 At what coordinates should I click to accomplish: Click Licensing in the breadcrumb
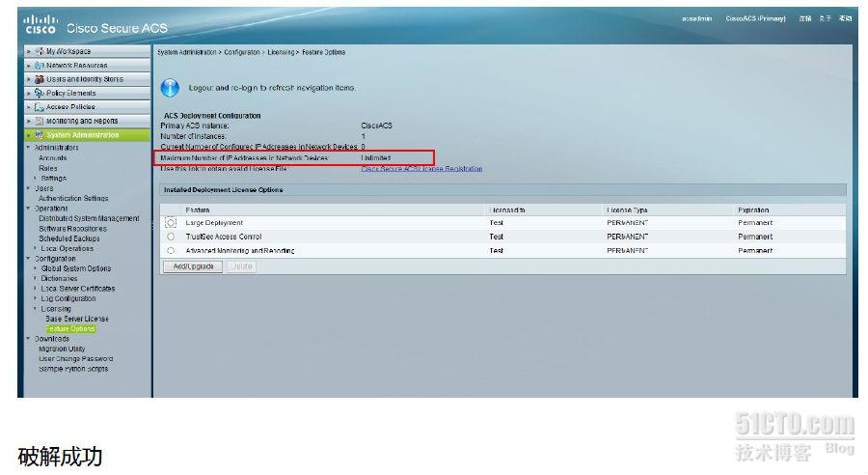click(x=281, y=52)
